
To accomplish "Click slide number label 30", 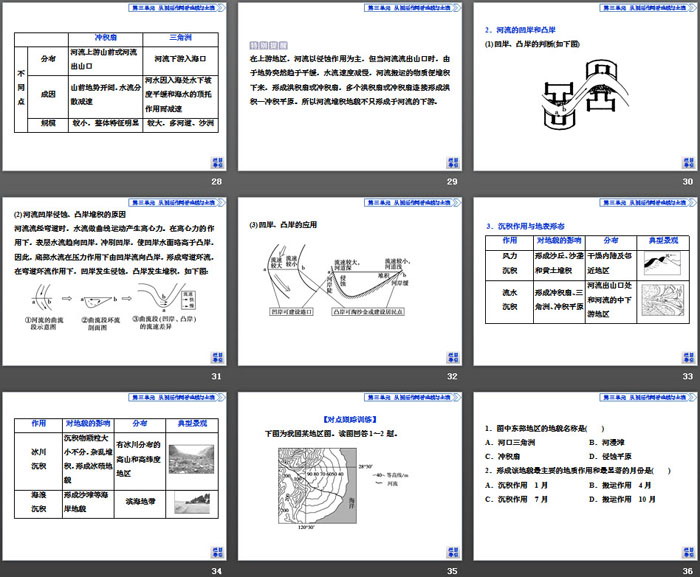I will (688, 181).
